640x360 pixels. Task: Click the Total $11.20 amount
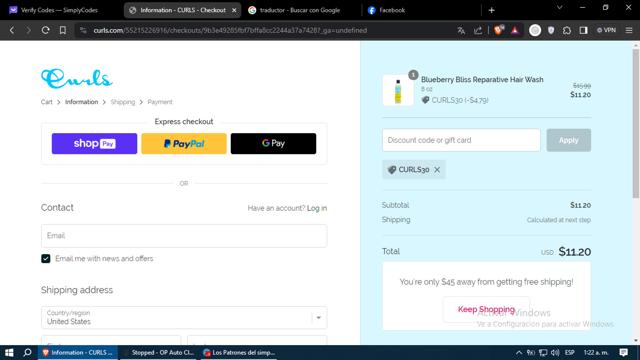574,251
